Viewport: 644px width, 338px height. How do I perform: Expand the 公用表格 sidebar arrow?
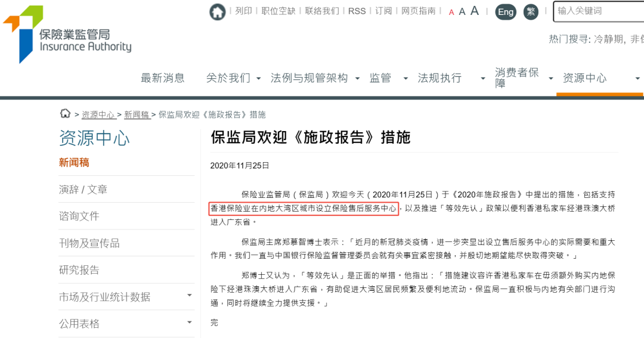coord(190,323)
